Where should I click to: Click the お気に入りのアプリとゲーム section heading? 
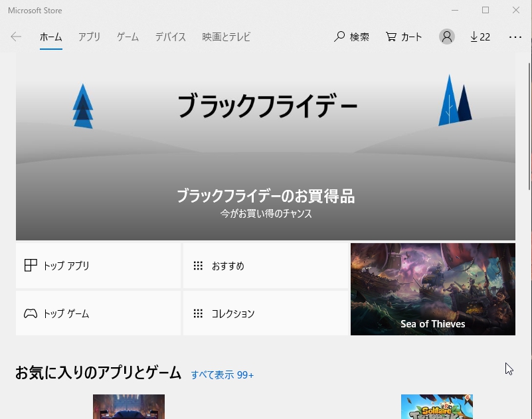pyautogui.click(x=98, y=372)
